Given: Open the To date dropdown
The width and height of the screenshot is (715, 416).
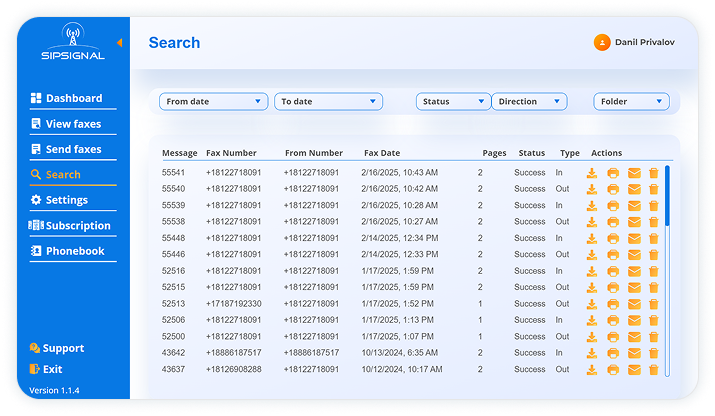Looking at the screenshot, I should pos(329,101).
